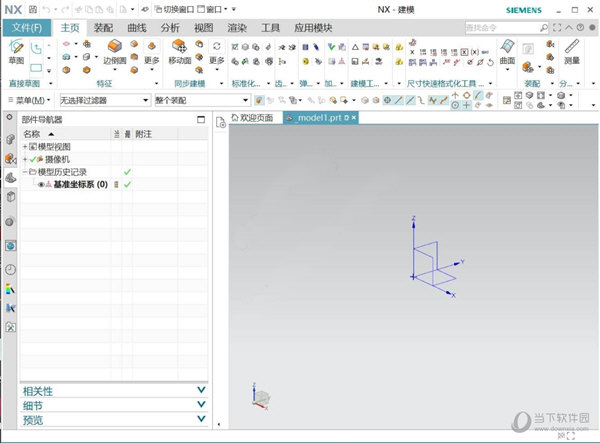Viewport: 600px width, 443px height.
Task: Open the web browser globe resource tab
Action: point(10,245)
